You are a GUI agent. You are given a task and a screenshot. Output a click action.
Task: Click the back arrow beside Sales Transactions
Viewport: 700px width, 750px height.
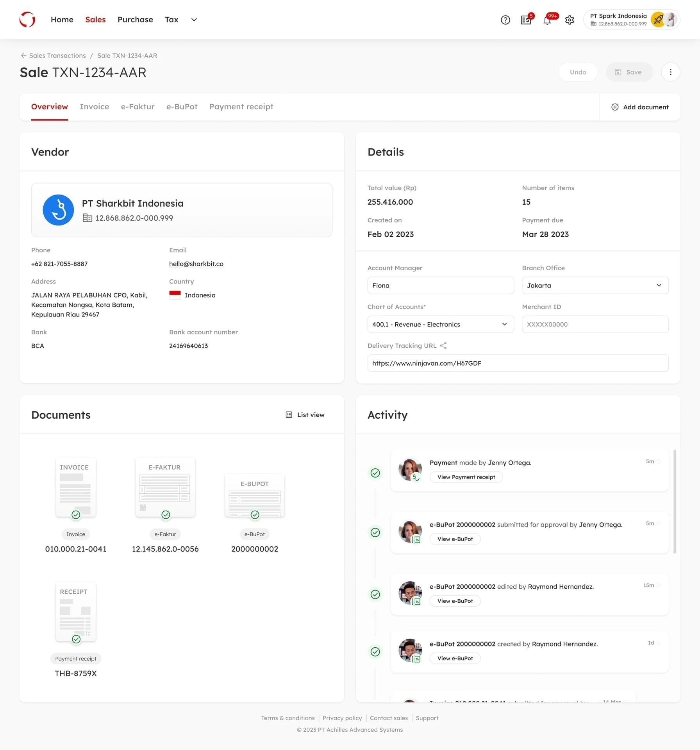coord(24,55)
